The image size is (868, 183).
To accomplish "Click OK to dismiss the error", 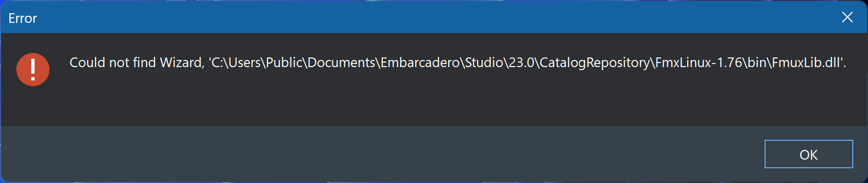I will click(808, 154).
